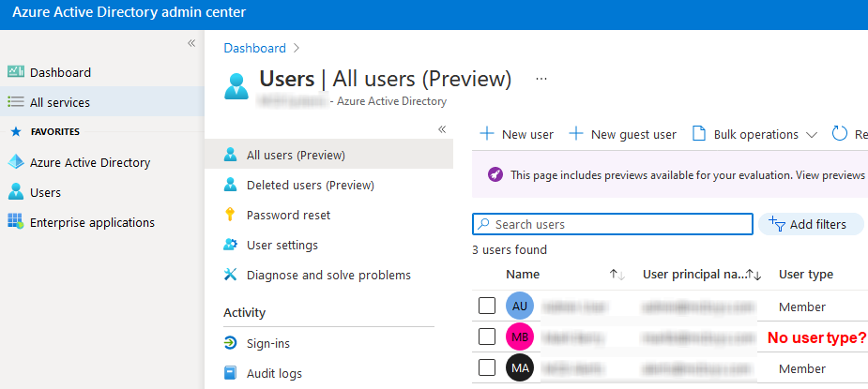This screenshot has height=389, width=868.
Task: Click the View previews link in banner
Action: 830,175
